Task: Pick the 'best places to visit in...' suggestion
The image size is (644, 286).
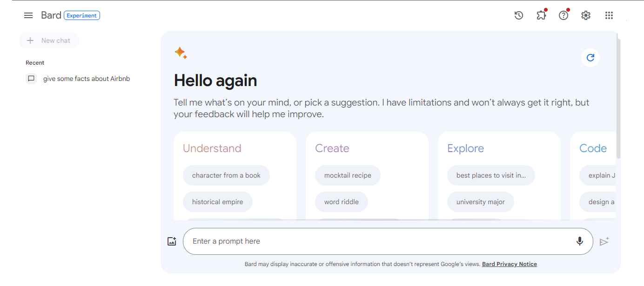Action: 491,175
